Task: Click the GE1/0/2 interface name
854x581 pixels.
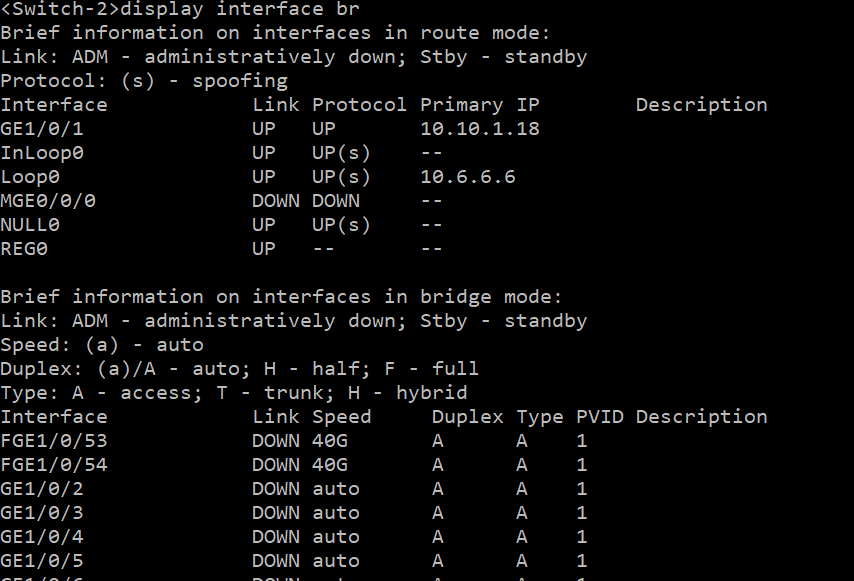Action: click(x=36, y=489)
